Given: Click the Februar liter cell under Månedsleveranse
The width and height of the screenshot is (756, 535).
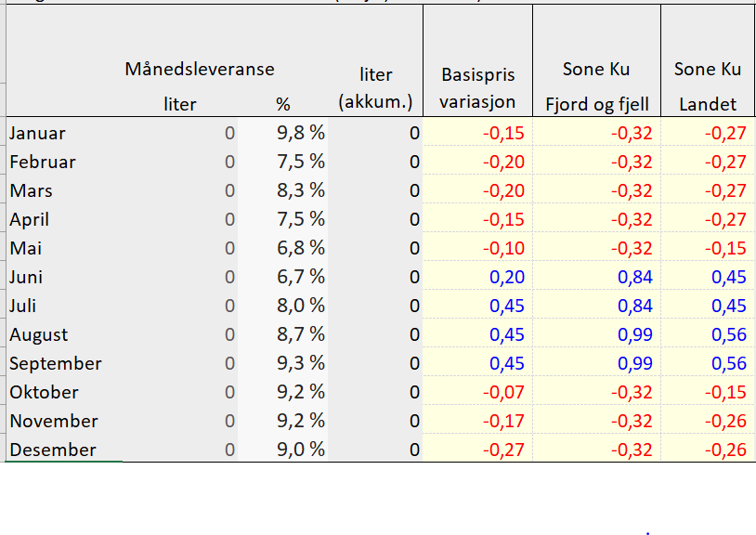Looking at the screenshot, I should pyautogui.click(x=228, y=162).
